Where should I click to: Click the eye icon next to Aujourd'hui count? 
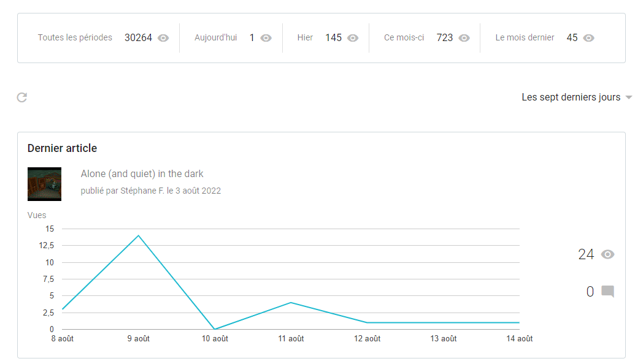tap(266, 38)
